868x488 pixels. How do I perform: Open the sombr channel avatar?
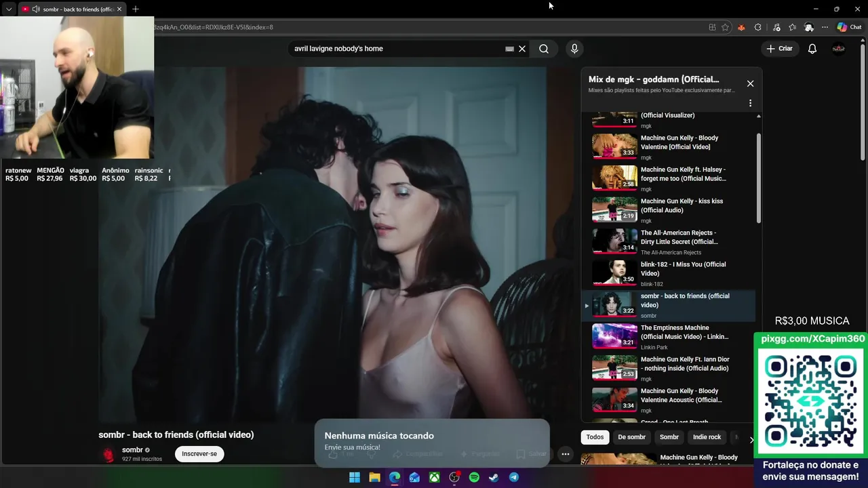point(108,455)
